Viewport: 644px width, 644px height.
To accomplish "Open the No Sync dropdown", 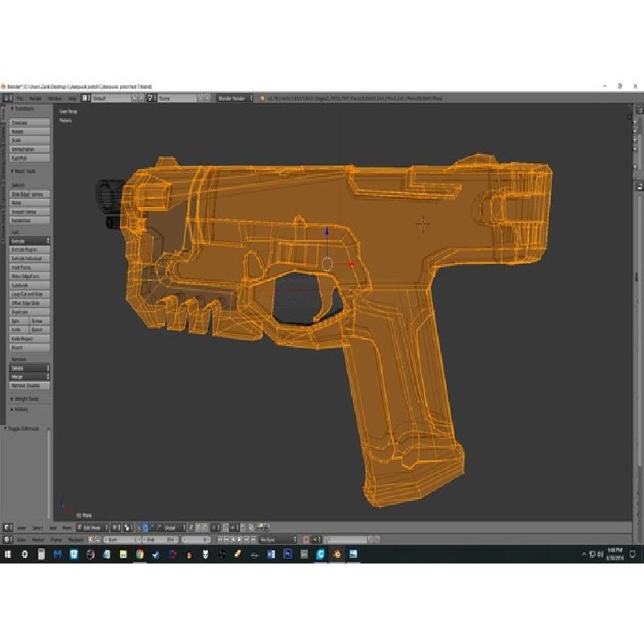I will [278, 539].
